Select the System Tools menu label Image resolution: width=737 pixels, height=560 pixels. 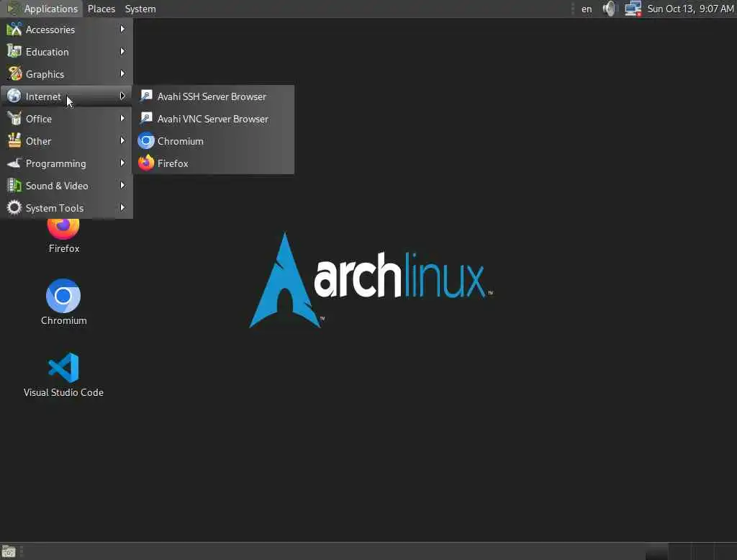click(55, 208)
